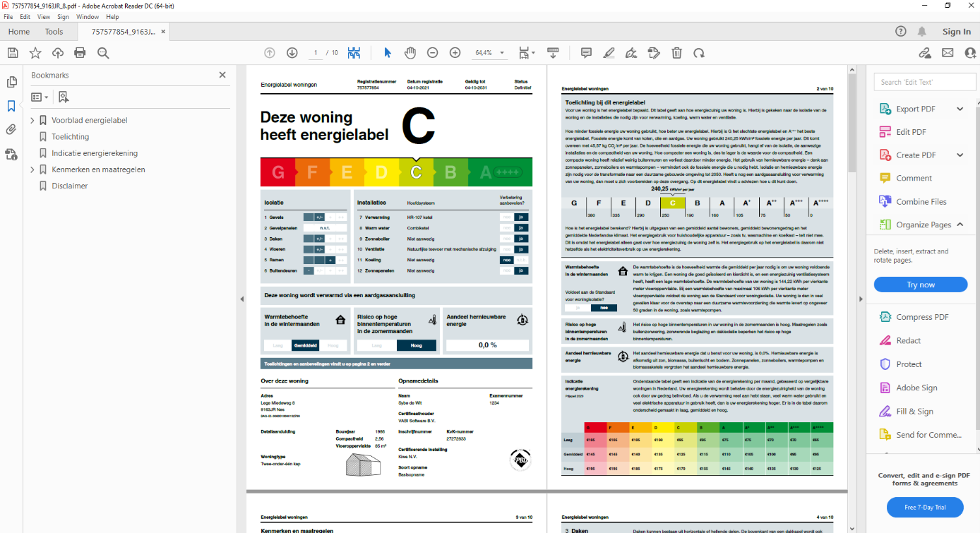Viewport: 980px width, 533px height.
Task: Zoom in with the plus circle
Action: click(x=455, y=53)
